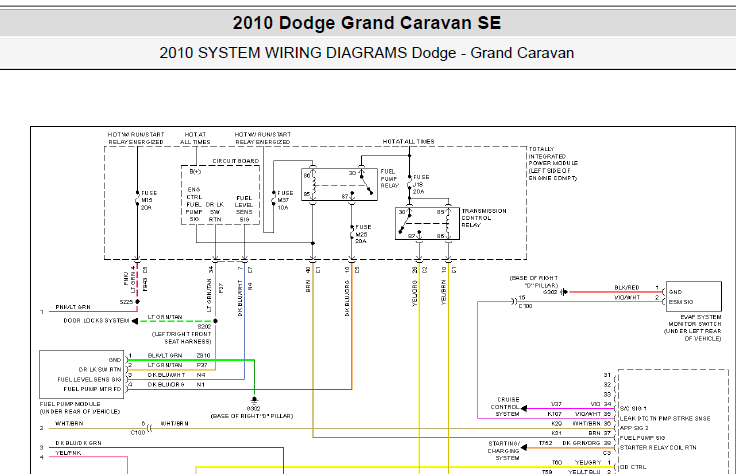Click "FUEL LEVEL SENS SIG" in fuel pump module
The image size is (736, 474).
coord(89,379)
